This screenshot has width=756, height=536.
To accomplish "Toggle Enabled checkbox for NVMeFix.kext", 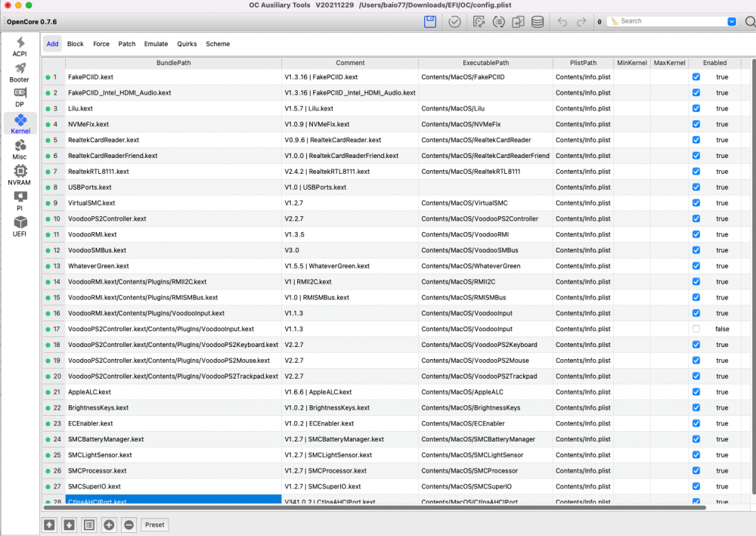I will tap(696, 124).
